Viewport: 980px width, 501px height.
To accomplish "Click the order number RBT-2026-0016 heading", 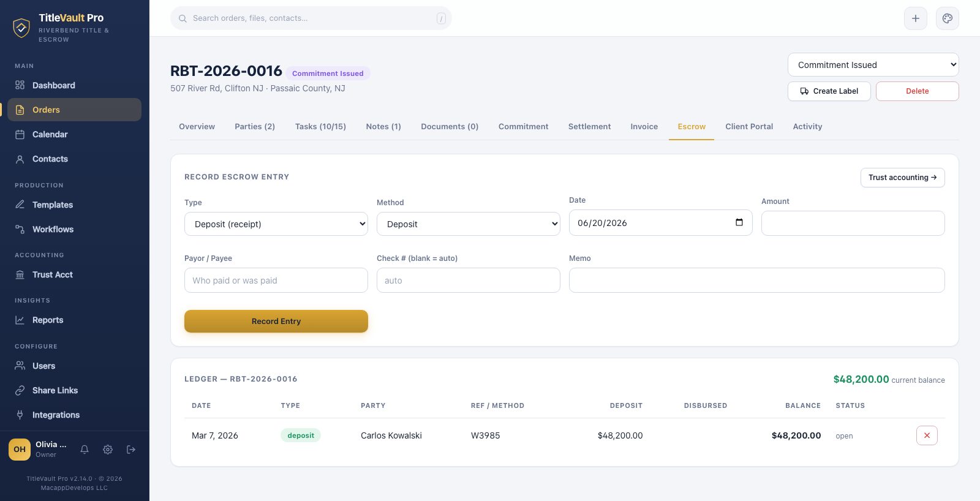I will [x=226, y=71].
